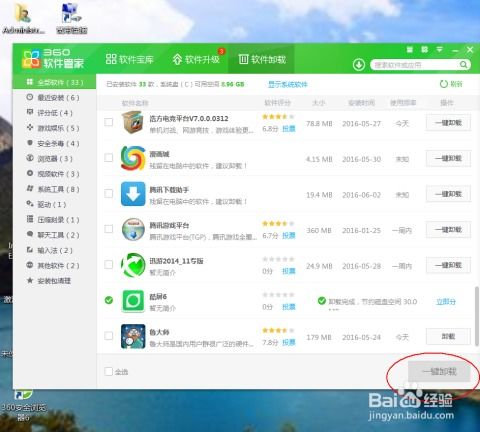The width and height of the screenshot is (480, 432).
Task: Open the title bar dropdown menu arrow
Action: pyautogui.click(x=440, y=50)
